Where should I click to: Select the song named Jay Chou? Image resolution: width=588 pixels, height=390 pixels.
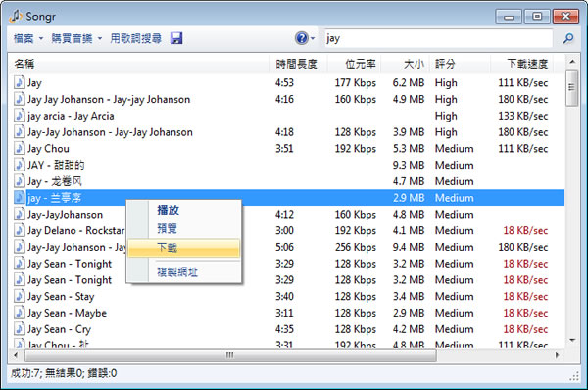tap(48, 149)
